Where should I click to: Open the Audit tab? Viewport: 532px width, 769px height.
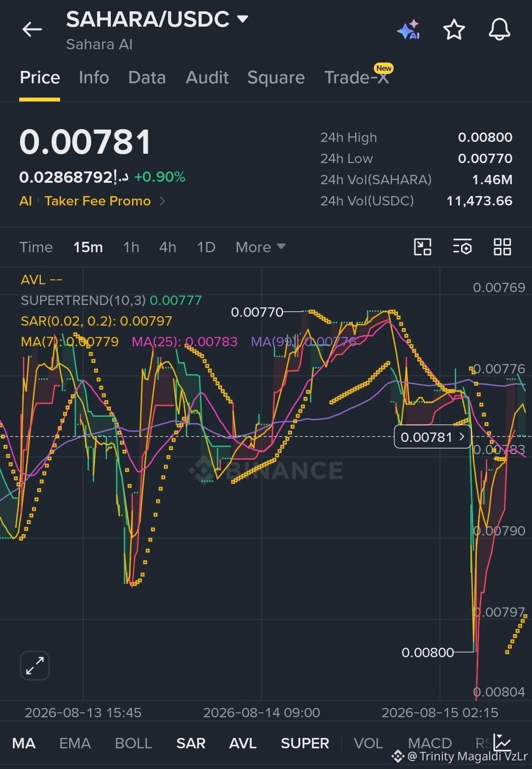coord(207,77)
